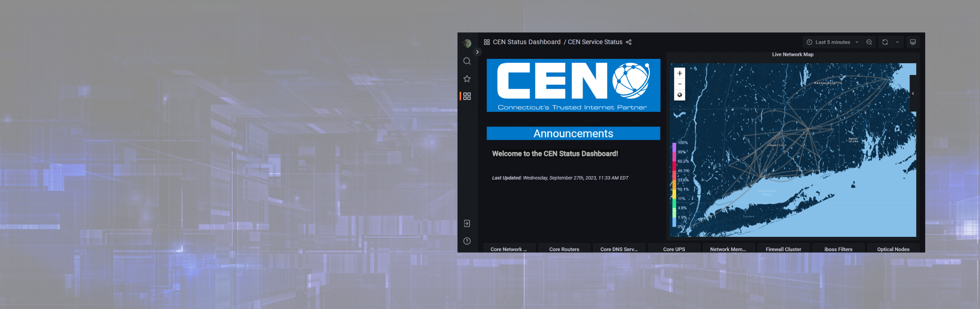This screenshot has height=309, width=980.
Task: Refresh the dashboard
Action: (885, 42)
